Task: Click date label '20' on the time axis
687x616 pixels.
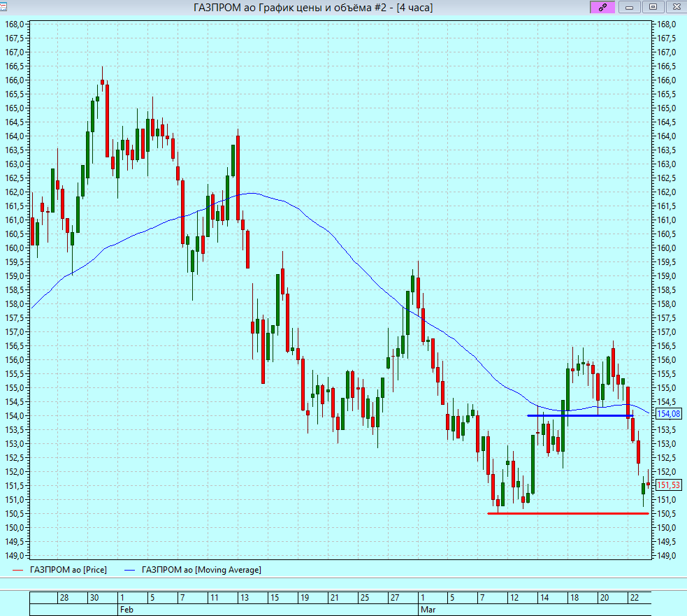Action: pos(605,598)
